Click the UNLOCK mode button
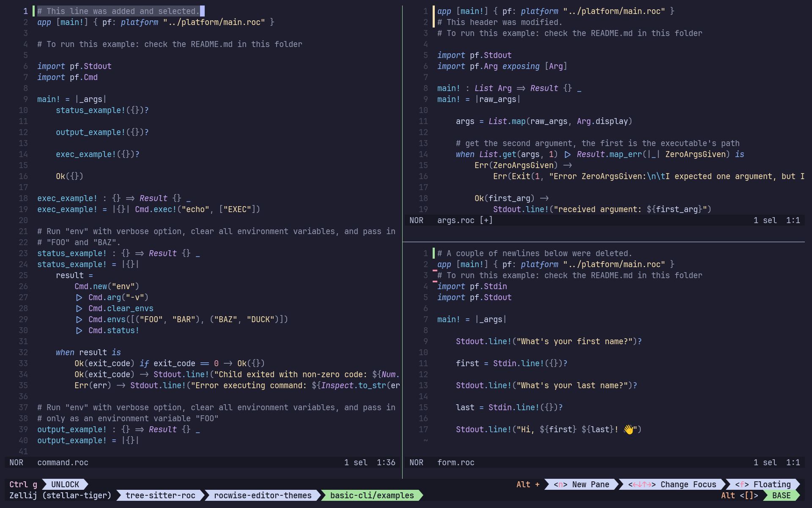The image size is (812, 508). point(65,484)
